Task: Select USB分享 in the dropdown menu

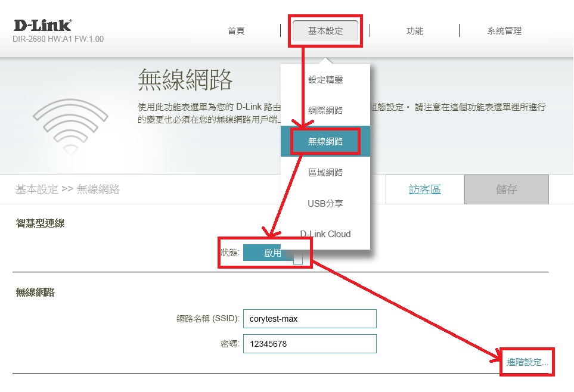Action: pyautogui.click(x=325, y=204)
